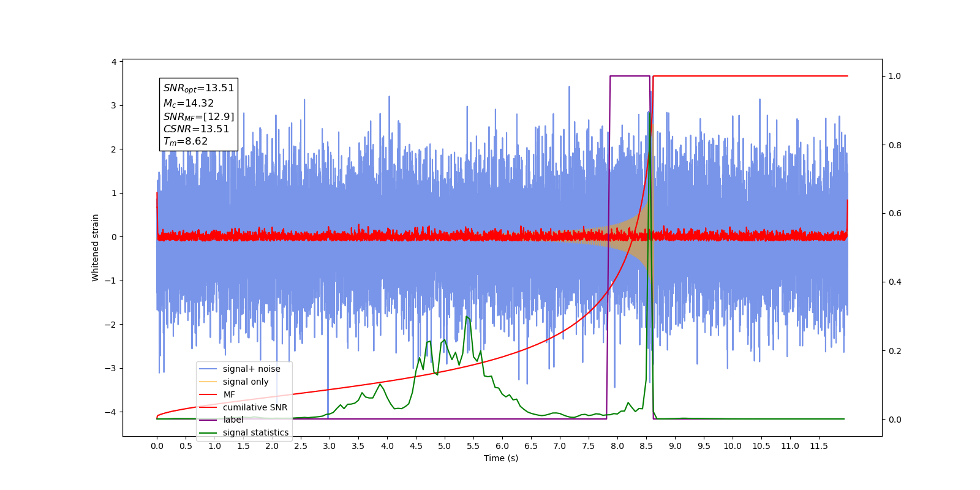Click the 10.0 tick on the time axis

(x=733, y=446)
